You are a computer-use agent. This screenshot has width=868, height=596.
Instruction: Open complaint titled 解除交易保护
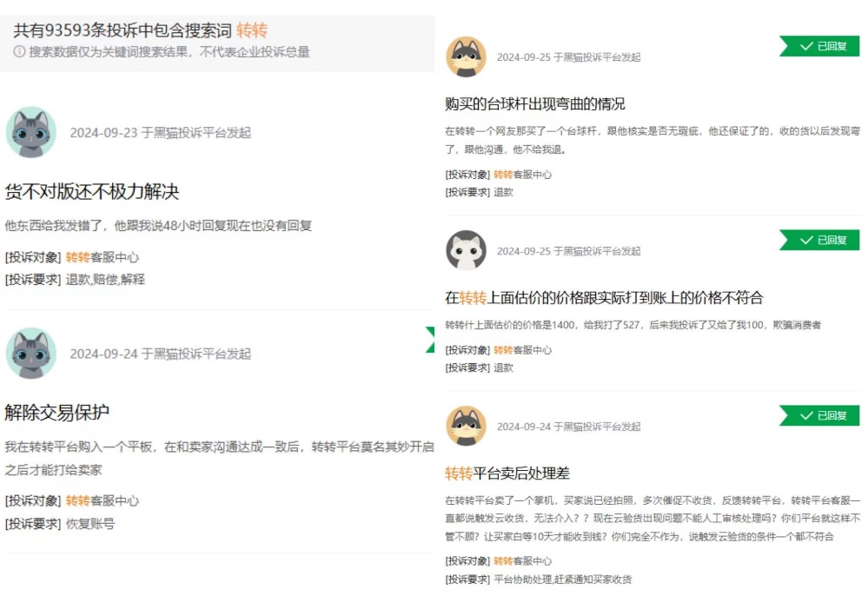point(56,413)
